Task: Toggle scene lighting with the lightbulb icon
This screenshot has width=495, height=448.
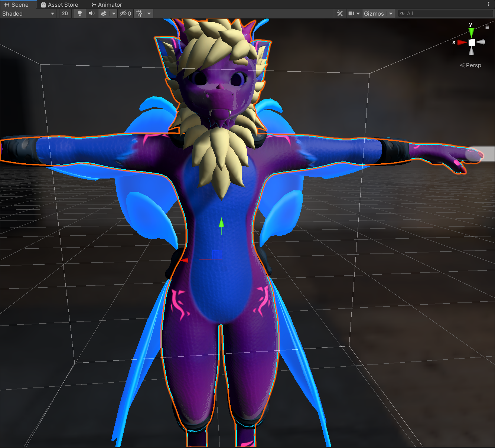Action: (79, 13)
